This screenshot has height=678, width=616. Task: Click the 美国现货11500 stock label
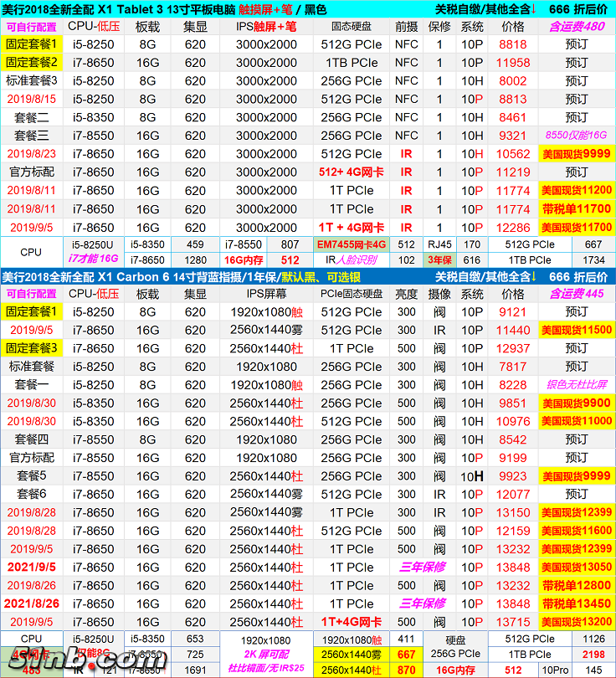click(576, 330)
